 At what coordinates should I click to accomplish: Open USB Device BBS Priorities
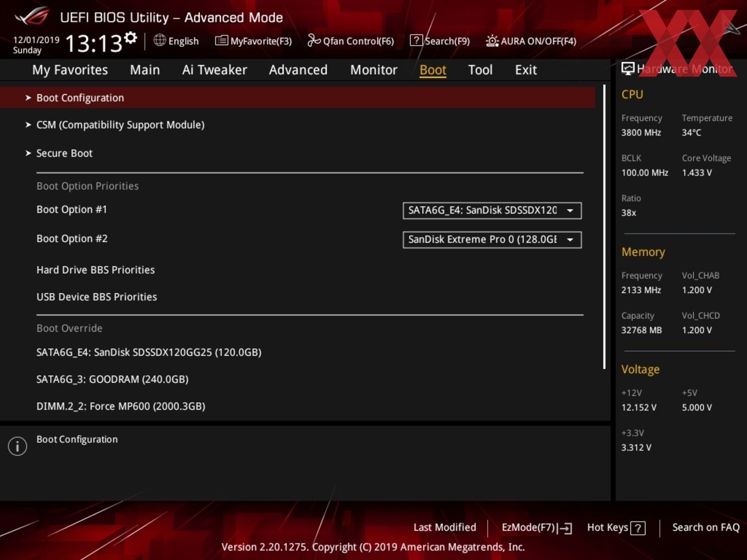97,296
